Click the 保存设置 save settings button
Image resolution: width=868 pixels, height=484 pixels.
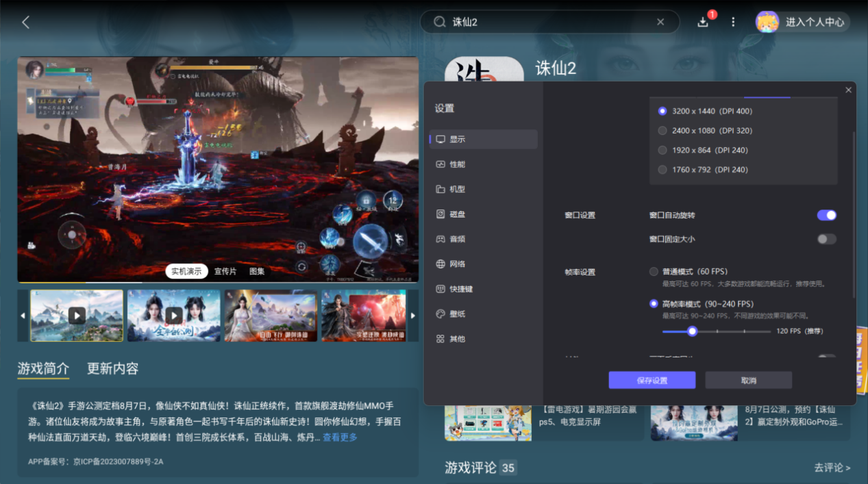[x=652, y=380]
